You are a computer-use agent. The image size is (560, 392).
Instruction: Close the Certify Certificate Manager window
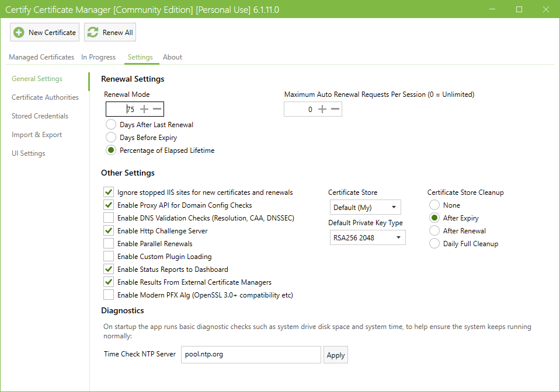coord(546,9)
